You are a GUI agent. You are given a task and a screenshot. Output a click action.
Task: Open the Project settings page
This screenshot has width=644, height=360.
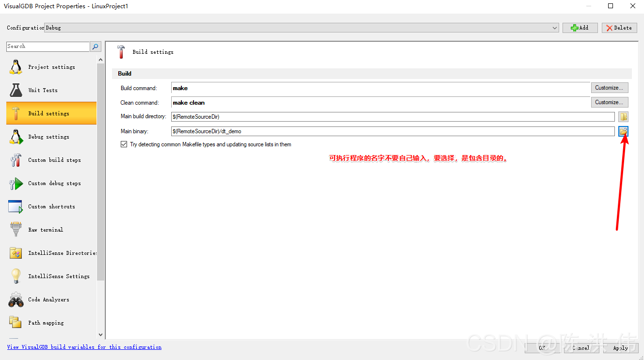pyautogui.click(x=51, y=67)
